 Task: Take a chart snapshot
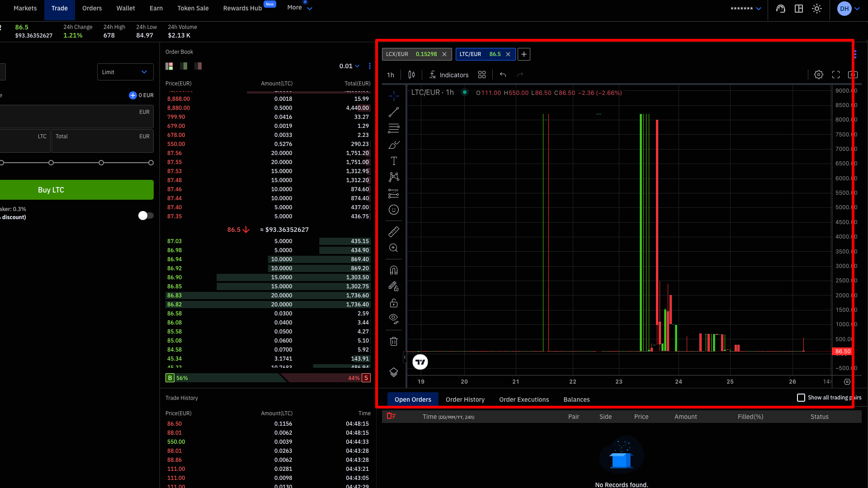pyautogui.click(x=853, y=75)
